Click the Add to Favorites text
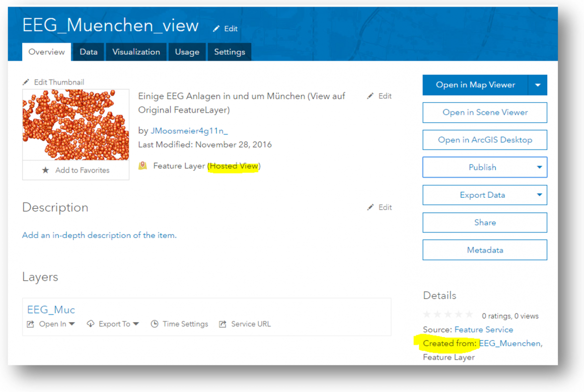The width and height of the screenshot is (584, 392). point(83,170)
